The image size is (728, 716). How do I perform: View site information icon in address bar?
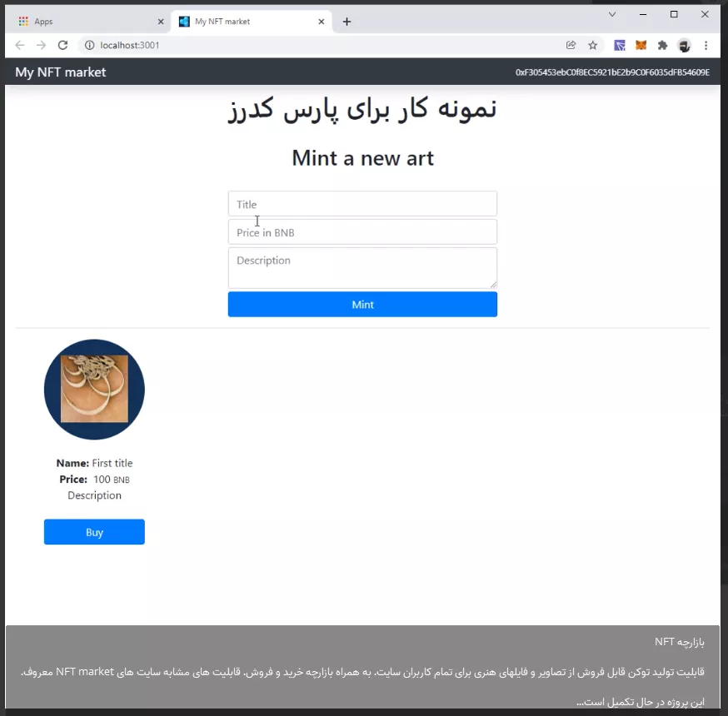click(89, 45)
